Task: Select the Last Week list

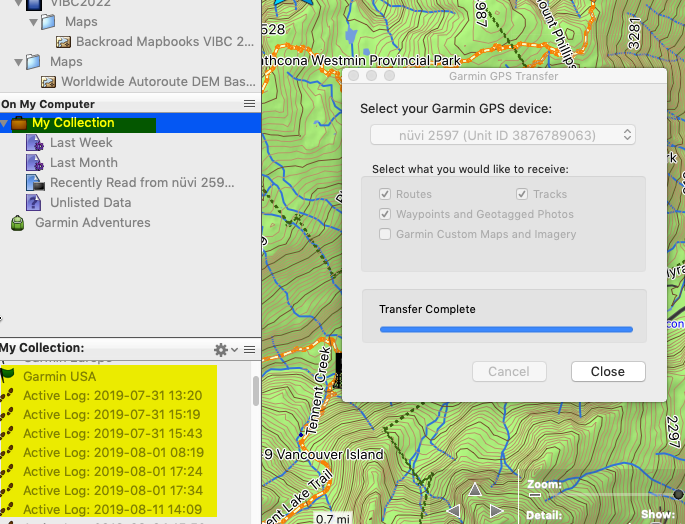Action: click(x=81, y=142)
